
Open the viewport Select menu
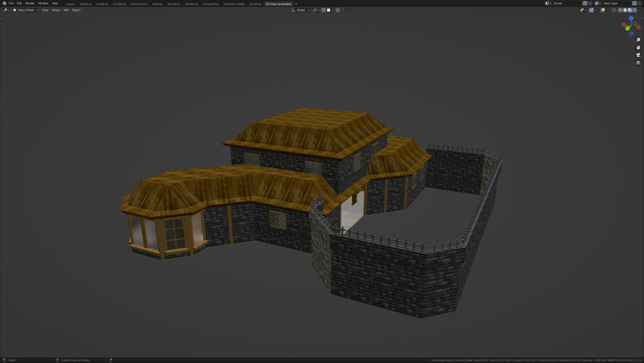[56, 10]
